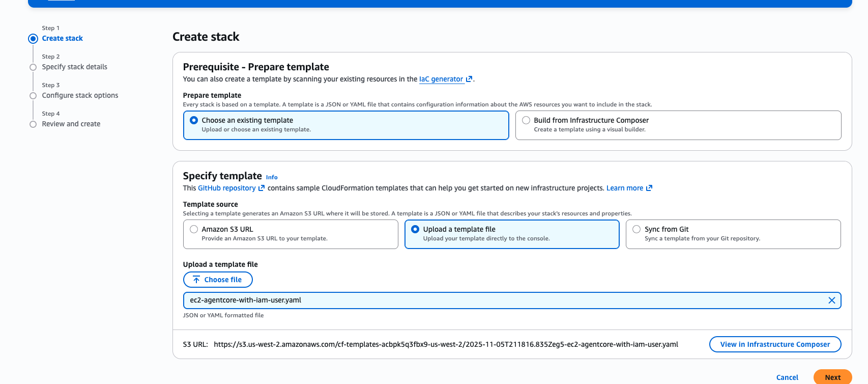Click the Step 1 Create stack indicator circle

pyautogui.click(x=33, y=39)
